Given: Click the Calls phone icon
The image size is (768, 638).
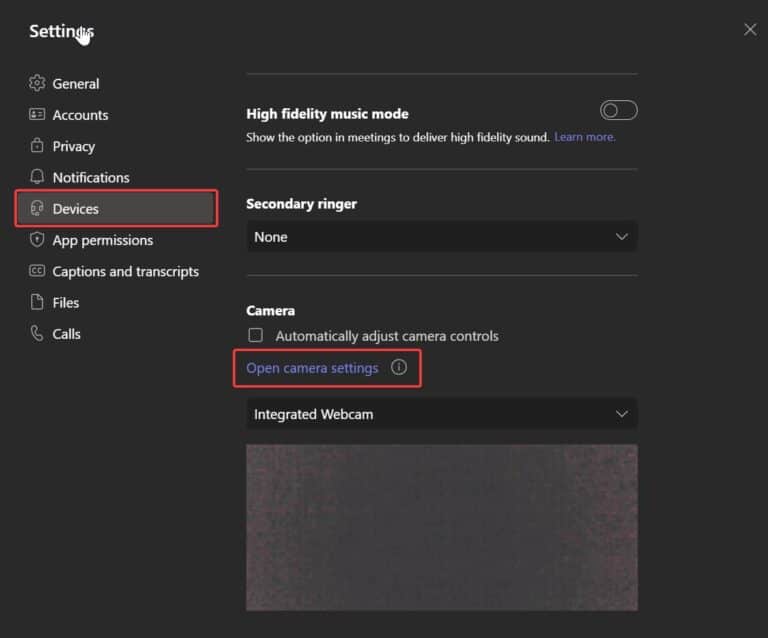Looking at the screenshot, I should click(37, 333).
